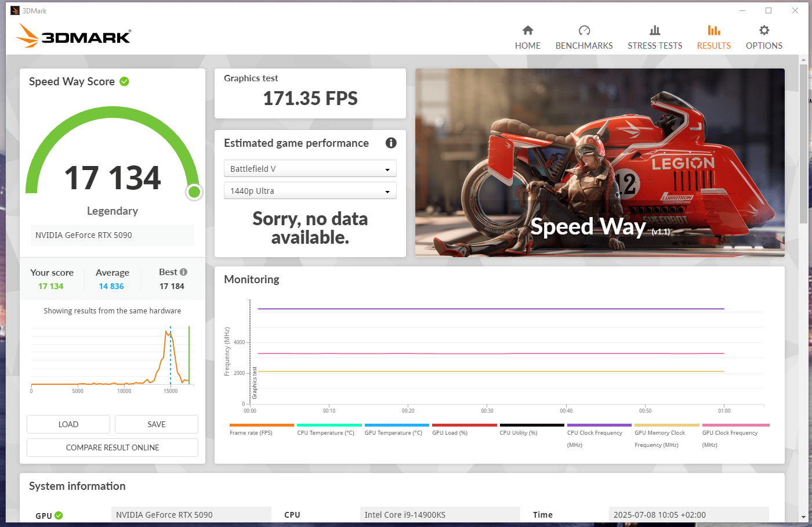Viewport: 812px width, 527px height.
Task: Click the NVIDIA GeForce RTX 5090 field under score
Action: pos(113,235)
